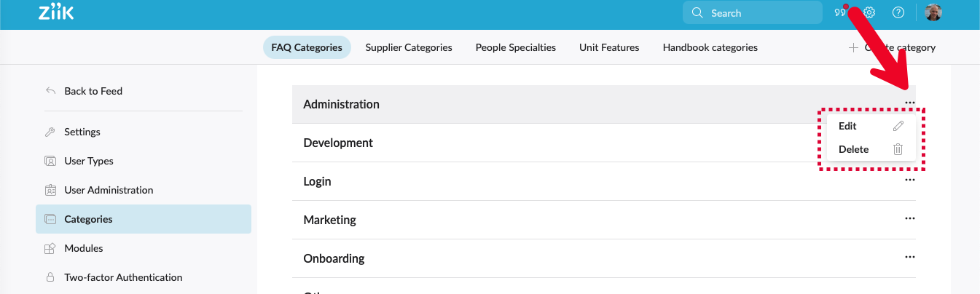
Task: Open the user profile avatar
Action: tap(933, 13)
